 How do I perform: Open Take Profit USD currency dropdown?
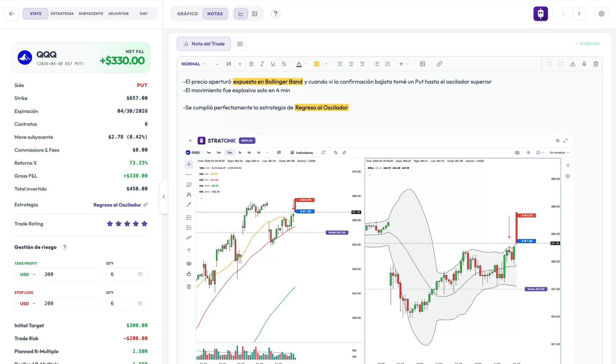(27, 274)
